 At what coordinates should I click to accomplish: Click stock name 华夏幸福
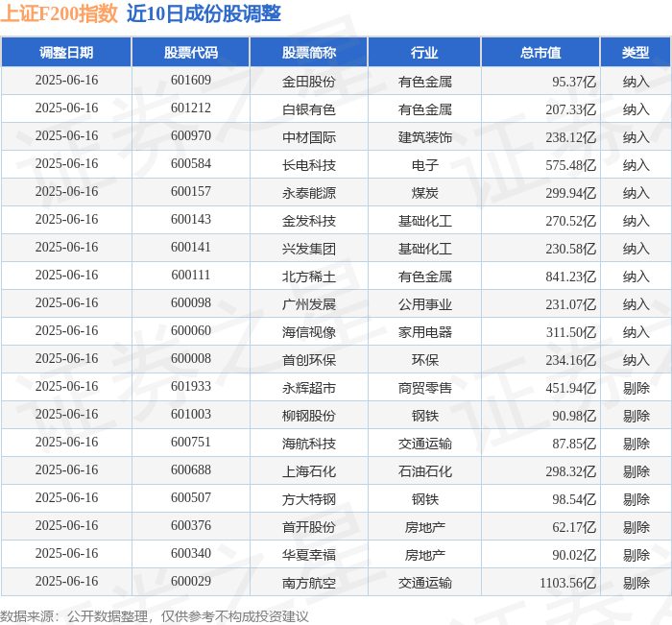click(x=308, y=555)
